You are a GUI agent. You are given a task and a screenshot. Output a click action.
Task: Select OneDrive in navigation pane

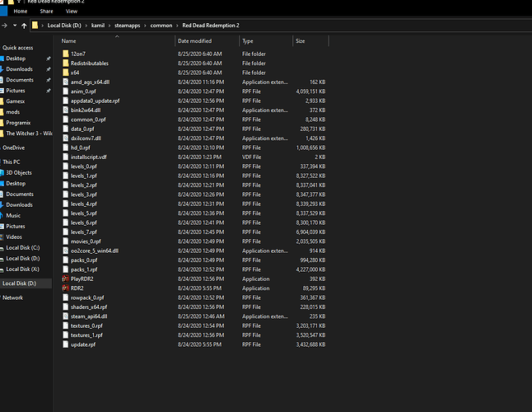tap(13, 148)
